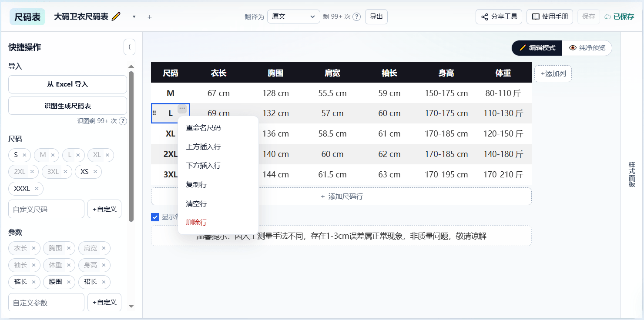Viewport: 644px width, 320px height.
Task: Remove the 2XL size tag
Action: pyautogui.click(x=32, y=172)
